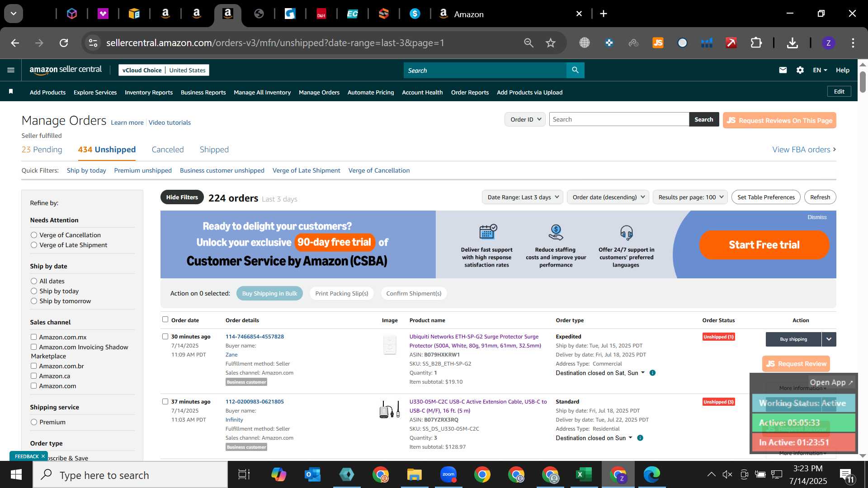Close the FEEDBACK tab with its X
868x488 pixels.
click(43, 456)
